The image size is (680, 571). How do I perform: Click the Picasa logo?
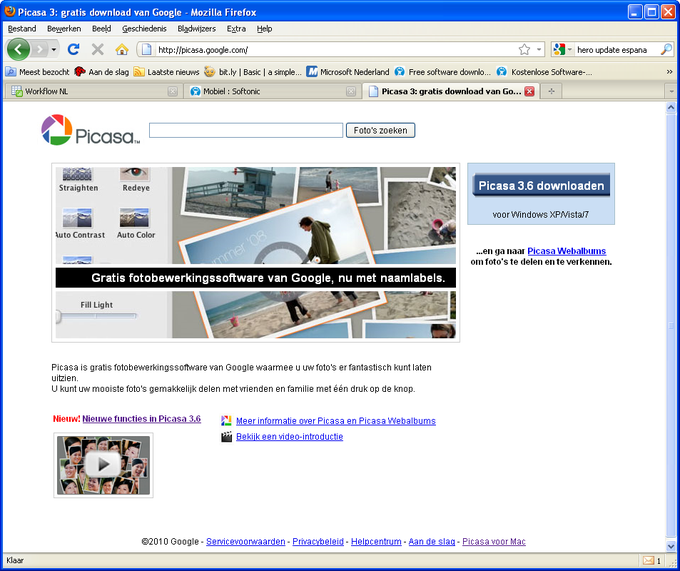(90, 130)
